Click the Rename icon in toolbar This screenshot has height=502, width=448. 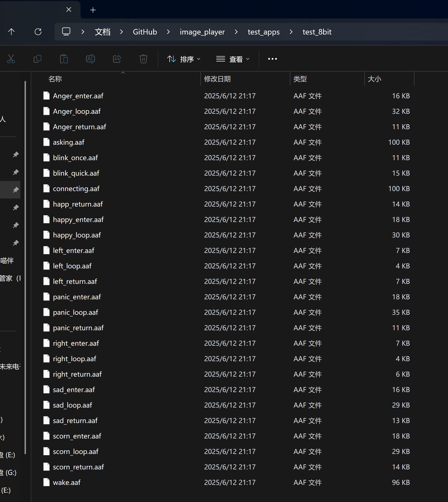(x=90, y=59)
